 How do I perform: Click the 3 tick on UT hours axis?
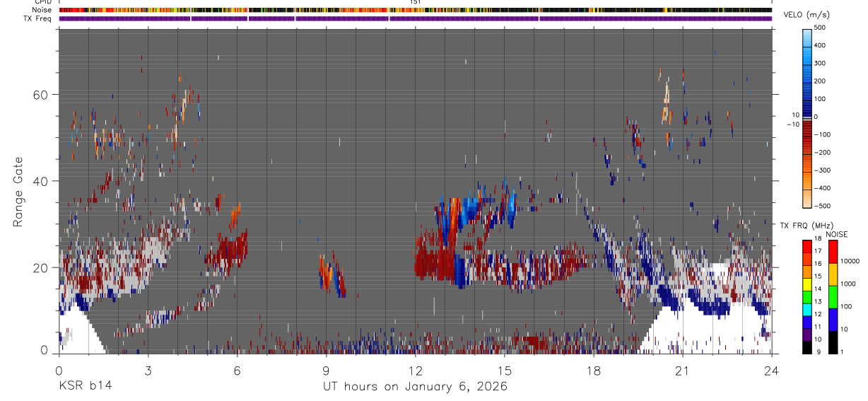pyautogui.click(x=148, y=370)
